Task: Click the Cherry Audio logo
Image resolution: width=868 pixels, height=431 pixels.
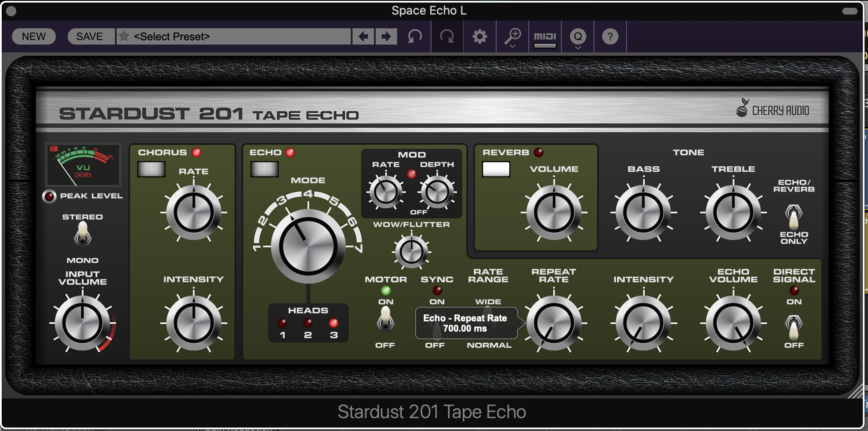Action: [772, 108]
